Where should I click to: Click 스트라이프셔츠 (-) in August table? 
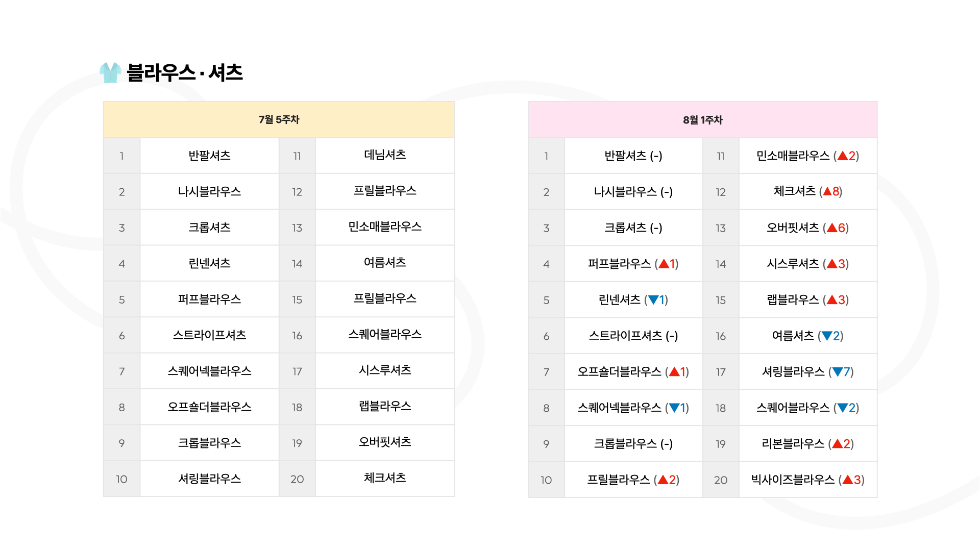coord(633,336)
